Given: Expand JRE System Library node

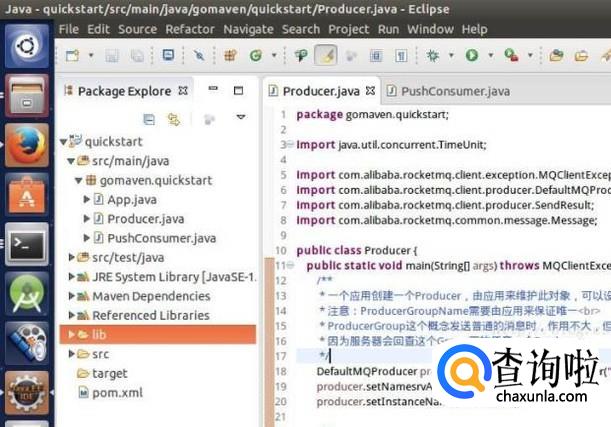Looking at the screenshot, I should [71, 277].
